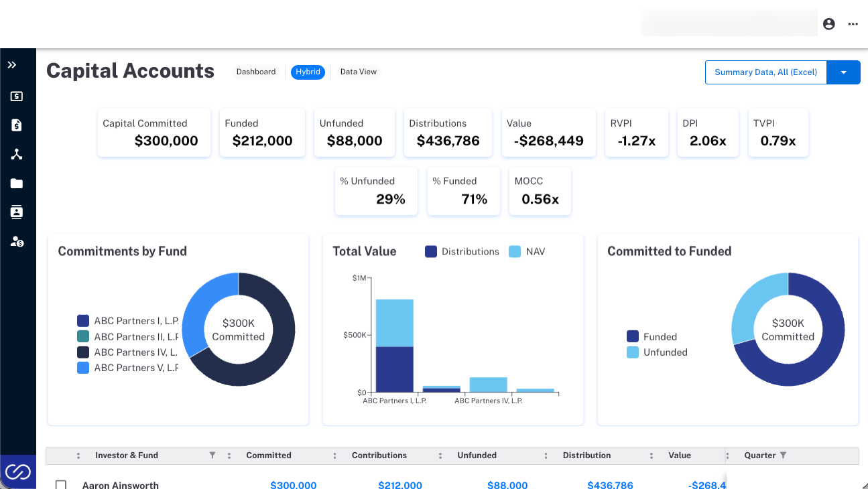Switch to the Data View tab
The height and width of the screenshot is (489, 868).
[x=359, y=72]
